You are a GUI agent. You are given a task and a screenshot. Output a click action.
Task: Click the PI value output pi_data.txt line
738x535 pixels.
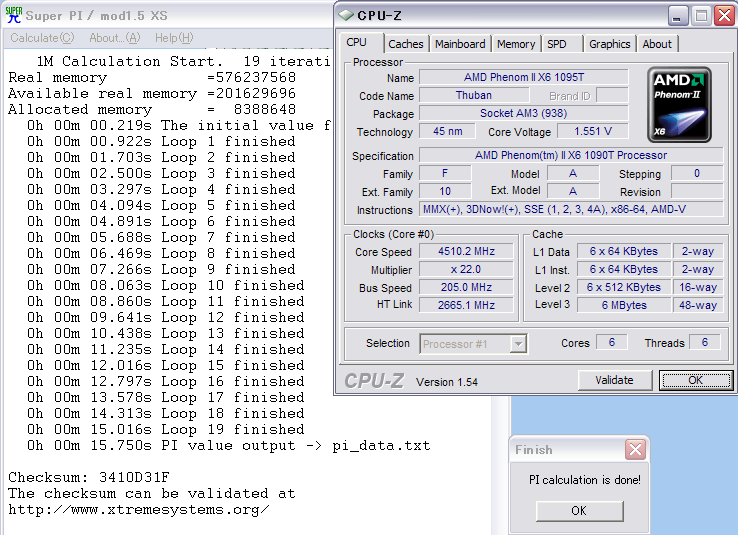[228, 445]
